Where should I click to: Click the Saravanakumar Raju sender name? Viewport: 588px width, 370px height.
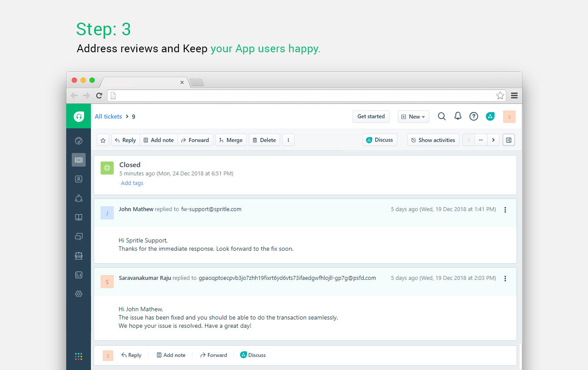pos(145,278)
